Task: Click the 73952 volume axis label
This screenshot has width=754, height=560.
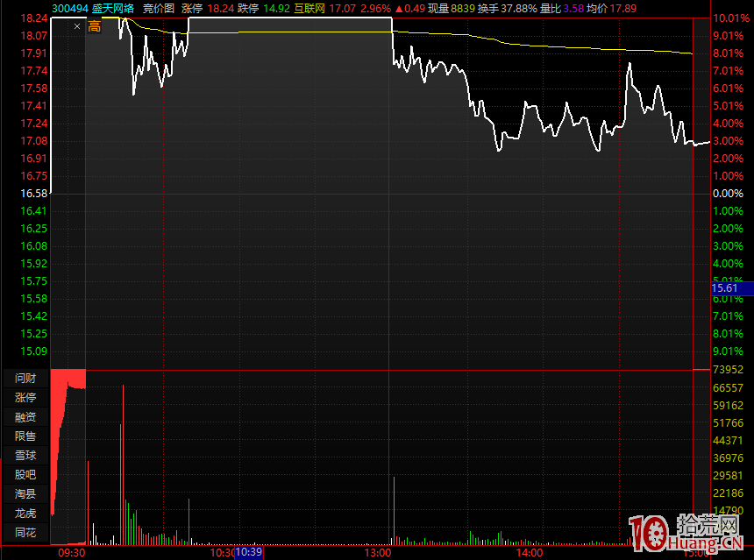Action: pyautogui.click(x=728, y=370)
